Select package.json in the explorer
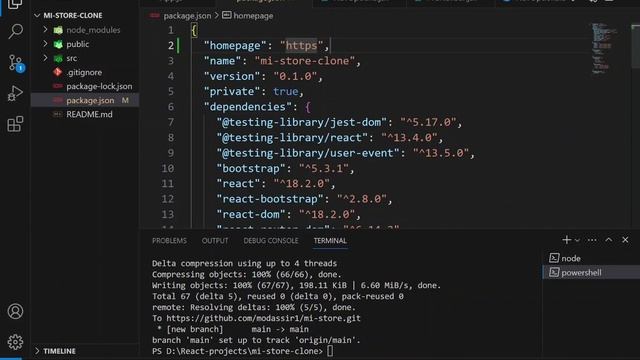The height and width of the screenshot is (360, 640). pyautogui.click(x=85, y=100)
